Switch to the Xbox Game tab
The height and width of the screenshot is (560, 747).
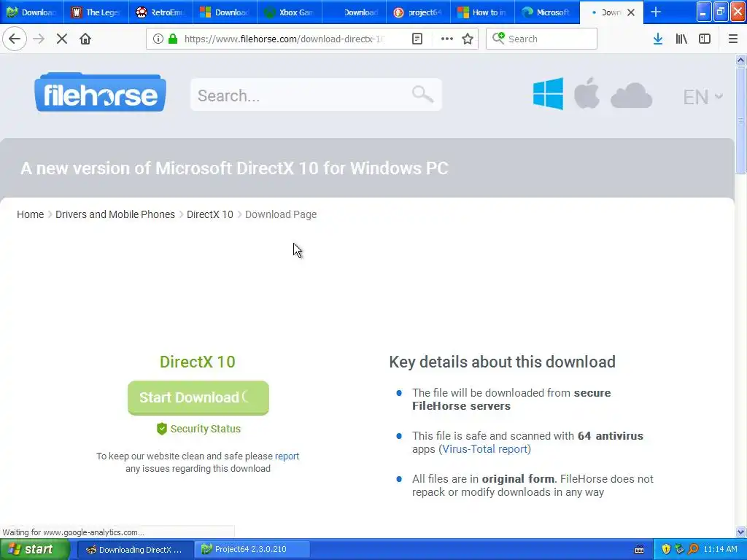[x=290, y=12]
